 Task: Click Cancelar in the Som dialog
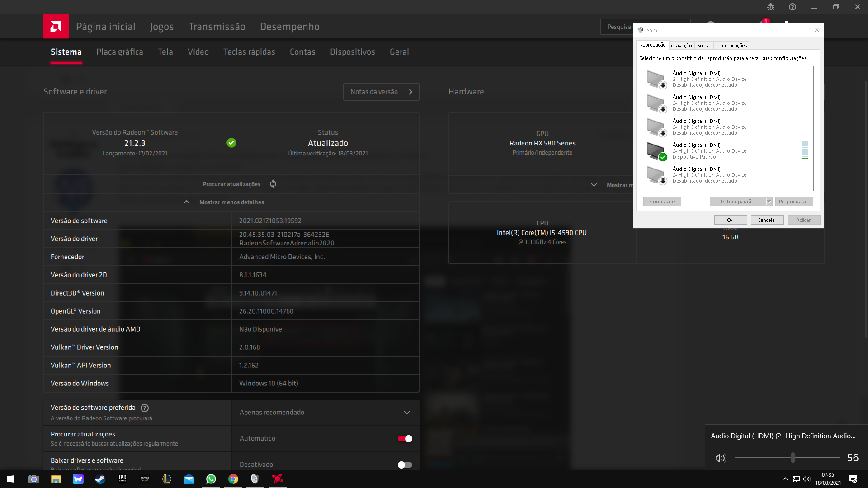[767, 220]
